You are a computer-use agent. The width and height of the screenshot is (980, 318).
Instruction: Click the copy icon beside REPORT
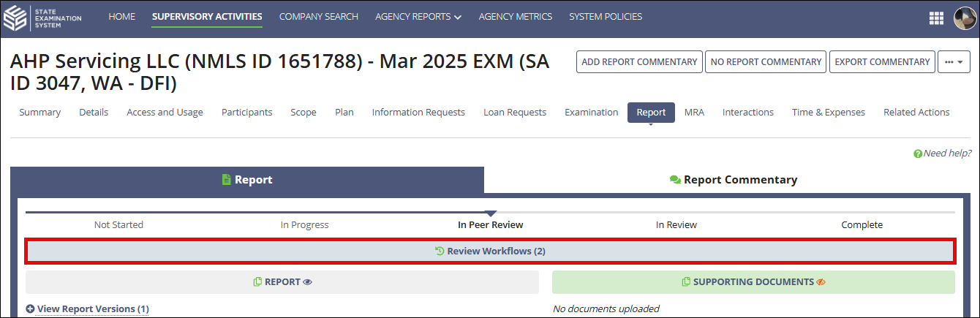[257, 281]
